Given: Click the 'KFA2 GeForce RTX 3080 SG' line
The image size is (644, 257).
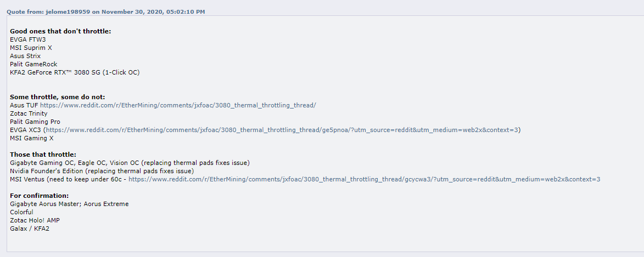Looking at the screenshot, I should (75, 72).
